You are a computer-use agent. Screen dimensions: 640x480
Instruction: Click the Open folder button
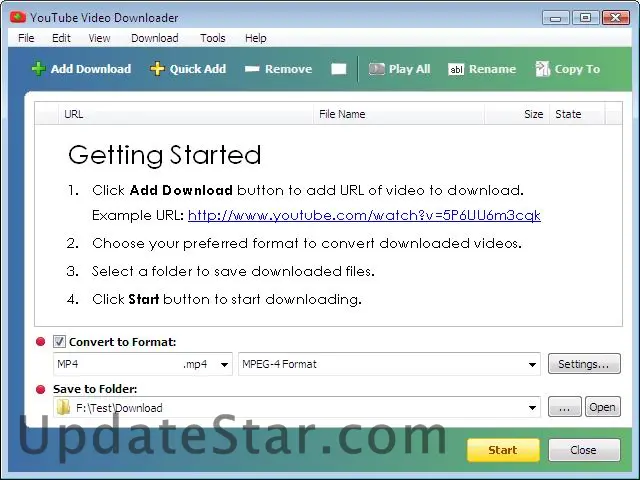pyautogui.click(x=602, y=407)
